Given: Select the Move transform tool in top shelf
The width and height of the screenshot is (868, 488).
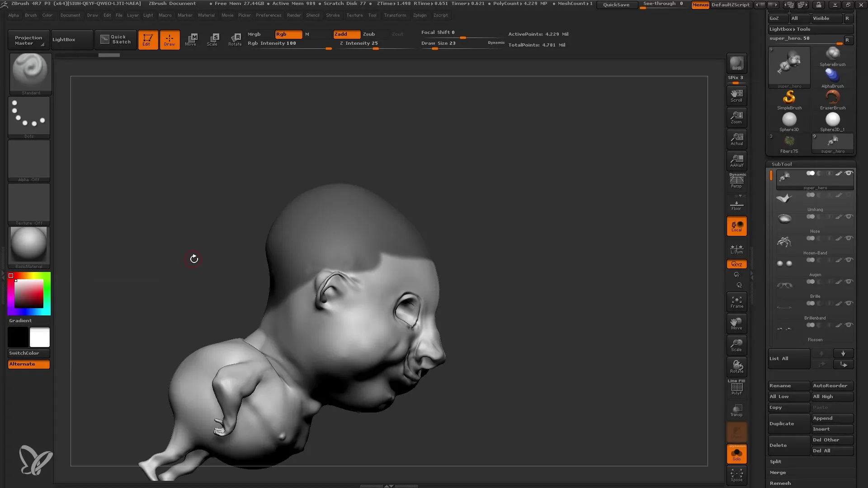Looking at the screenshot, I should [x=191, y=40].
